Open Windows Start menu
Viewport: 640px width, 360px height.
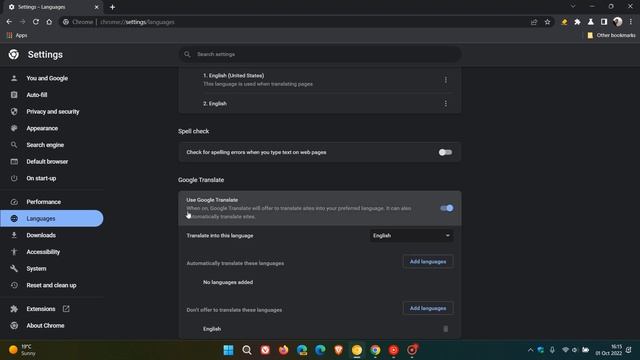[x=229, y=350]
